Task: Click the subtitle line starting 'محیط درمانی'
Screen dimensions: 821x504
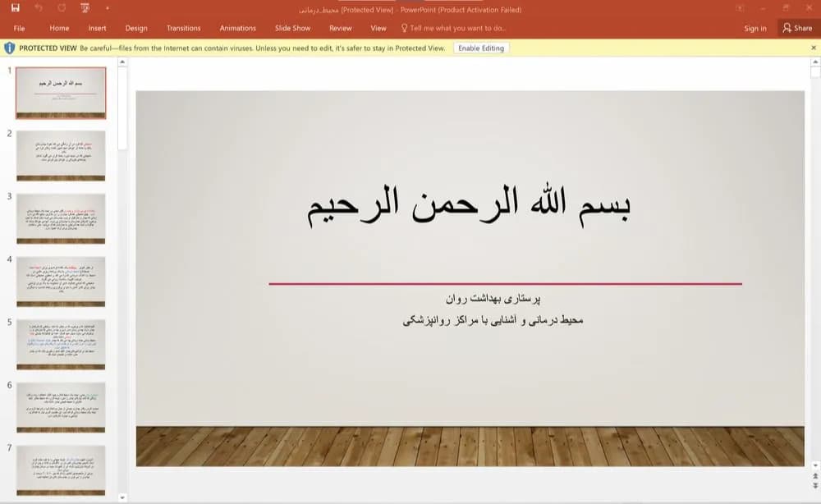Action: (x=493, y=320)
